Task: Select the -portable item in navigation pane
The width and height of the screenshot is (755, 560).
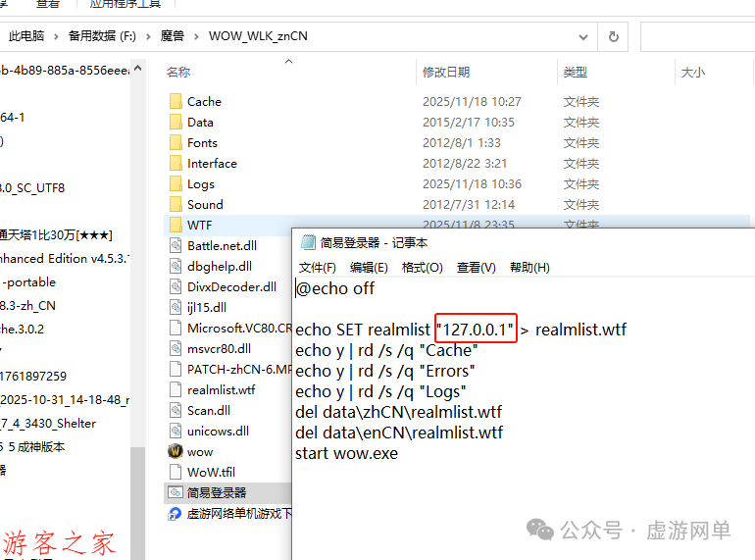Action: pyautogui.click(x=29, y=282)
